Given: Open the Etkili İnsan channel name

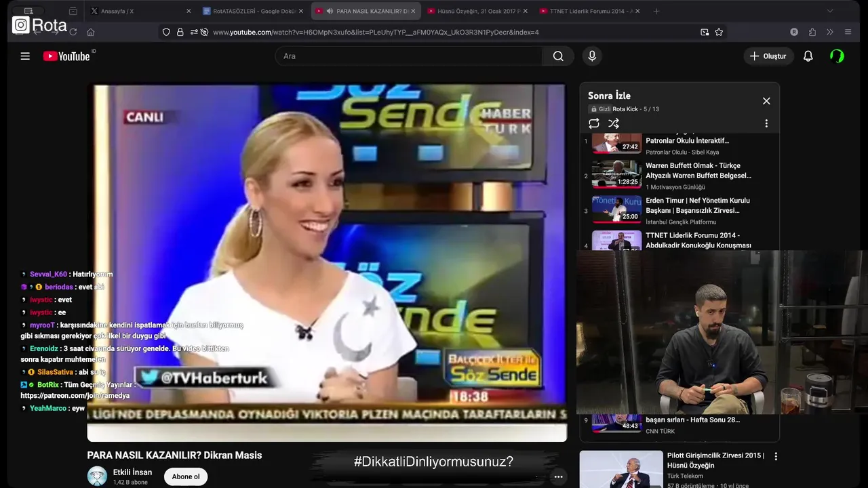Looking at the screenshot, I should click(x=132, y=472).
